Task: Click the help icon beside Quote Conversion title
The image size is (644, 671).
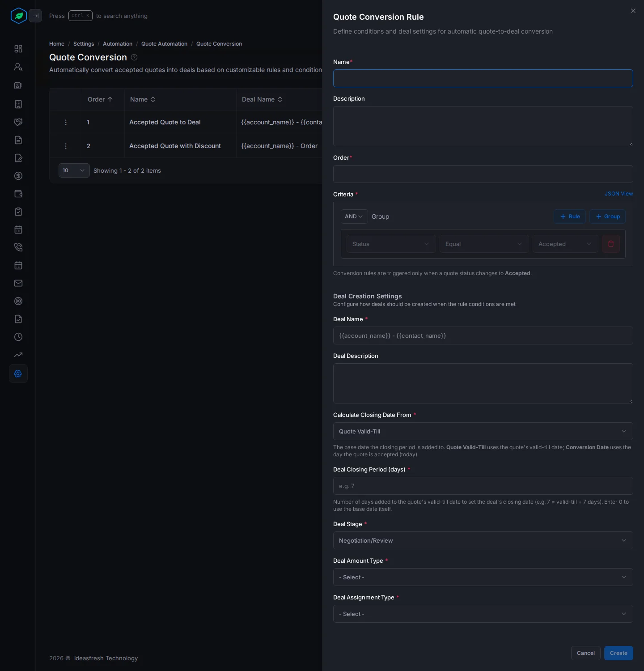Action: pos(134,57)
